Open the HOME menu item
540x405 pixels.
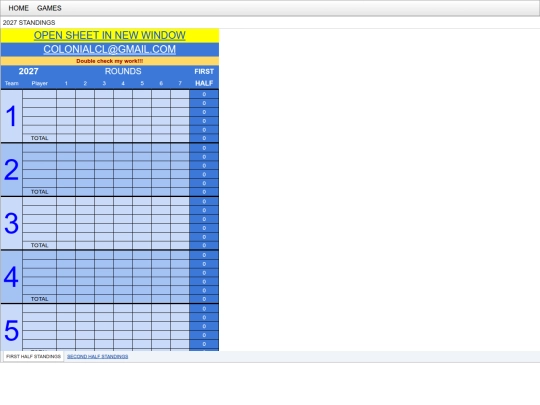tap(18, 8)
